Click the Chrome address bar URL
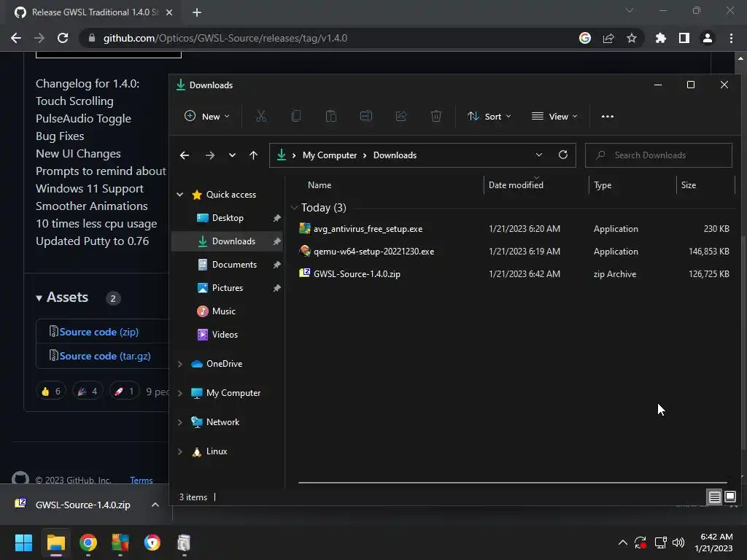The image size is (747, 560). 225,38
